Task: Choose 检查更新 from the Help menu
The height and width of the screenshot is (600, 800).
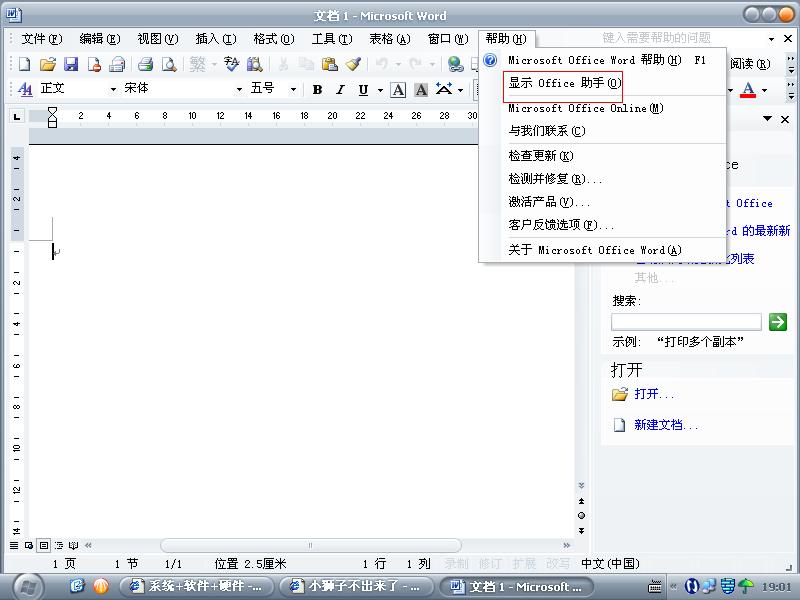Action: [540, 156]
